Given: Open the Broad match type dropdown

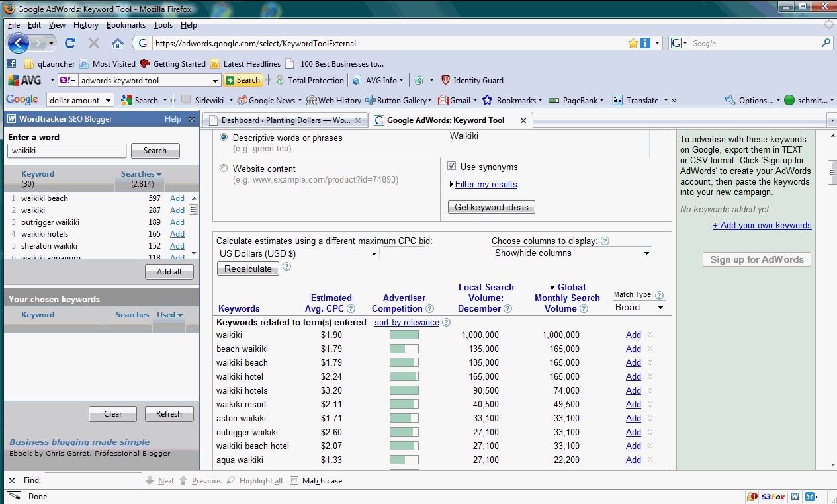Looking at the screenshot, I should point(639,308).
